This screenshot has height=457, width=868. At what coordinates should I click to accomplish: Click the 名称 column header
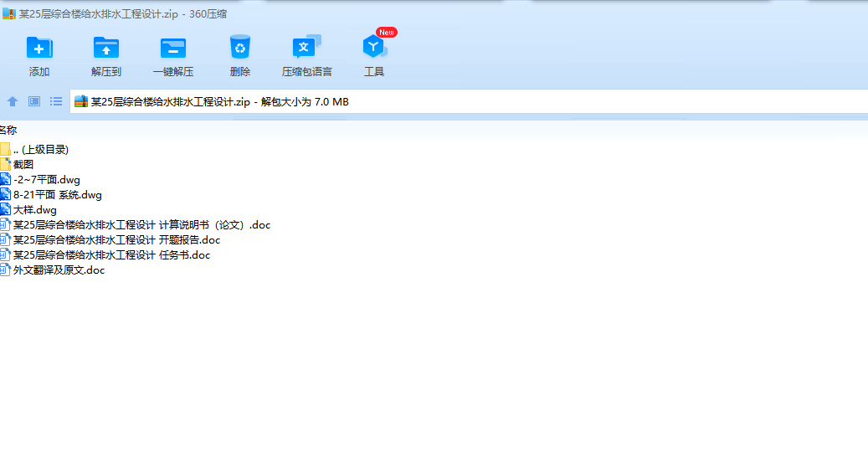click(8, 130)
